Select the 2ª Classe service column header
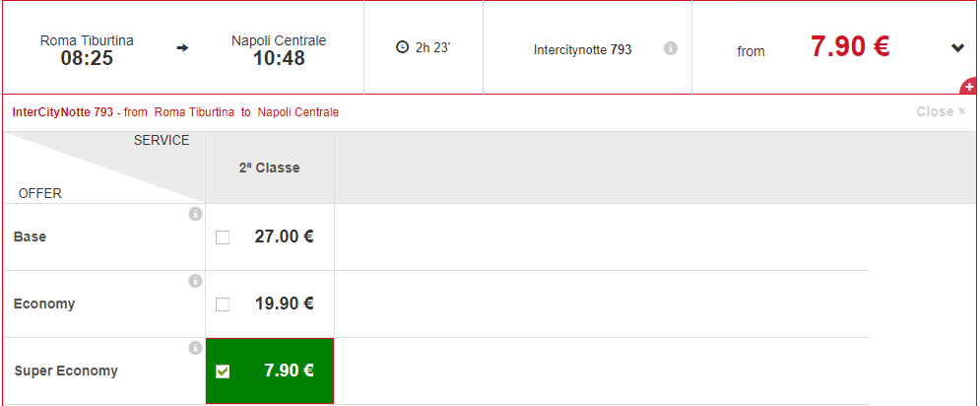This screenshot has width=980, height=406. (269, 168)
